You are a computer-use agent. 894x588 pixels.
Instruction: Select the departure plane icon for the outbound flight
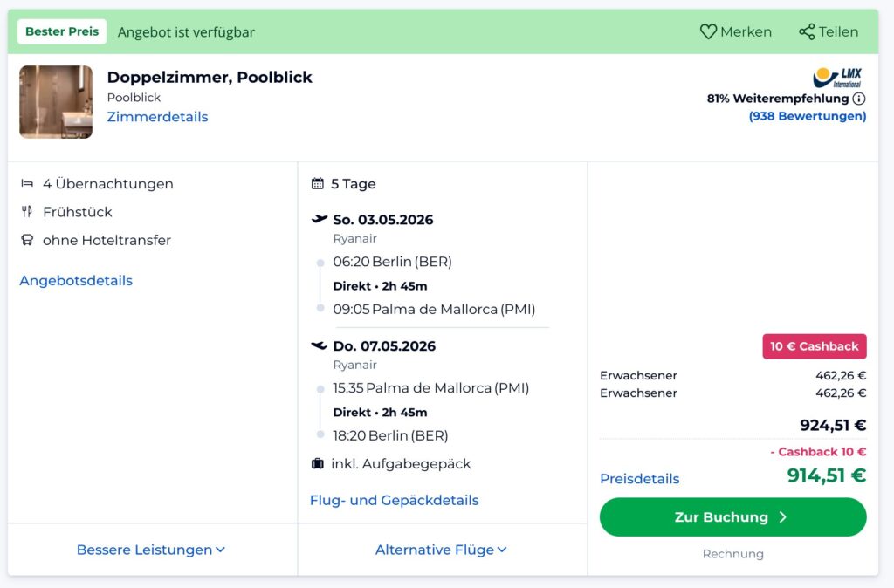tap(318, 219)
